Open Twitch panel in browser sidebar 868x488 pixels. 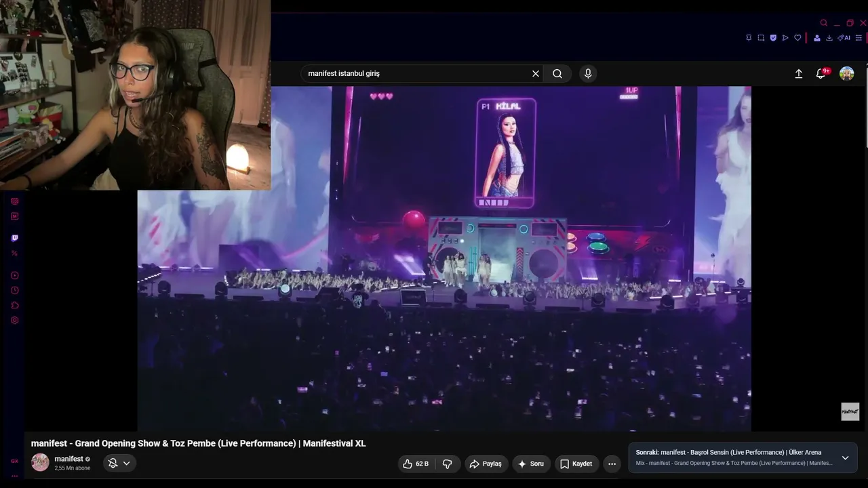pos(15,238)
